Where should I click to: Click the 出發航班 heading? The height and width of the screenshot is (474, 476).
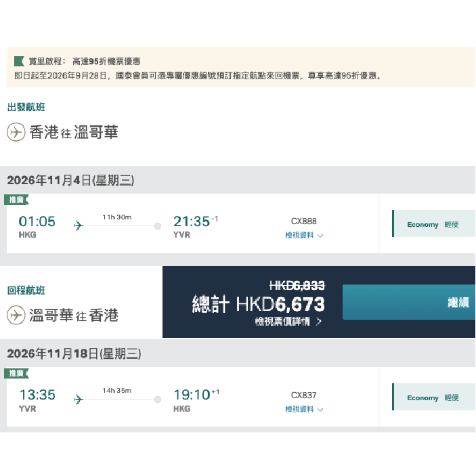click(26, 107)
